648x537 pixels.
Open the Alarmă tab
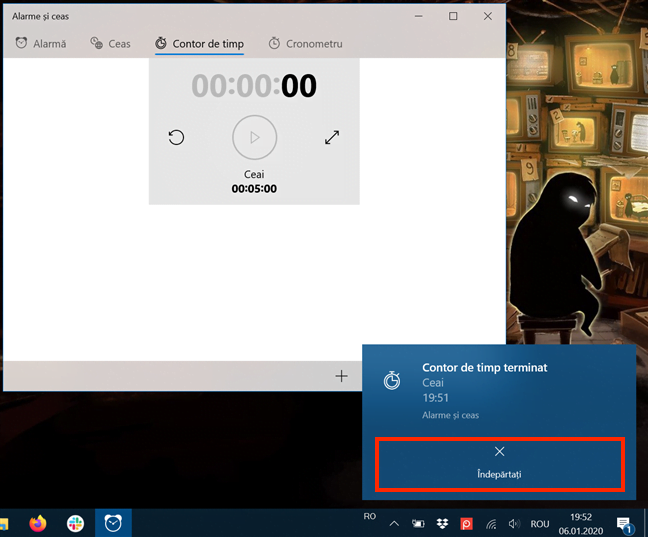pos(40,43)
